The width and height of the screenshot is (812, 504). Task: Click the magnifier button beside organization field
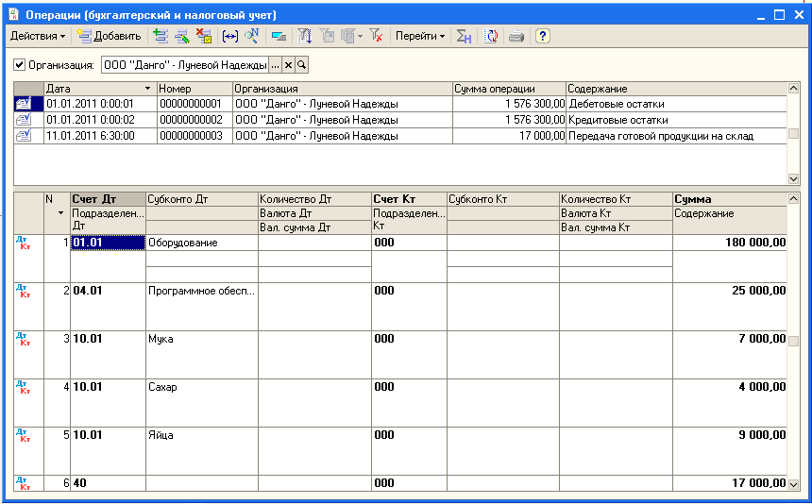302,65
